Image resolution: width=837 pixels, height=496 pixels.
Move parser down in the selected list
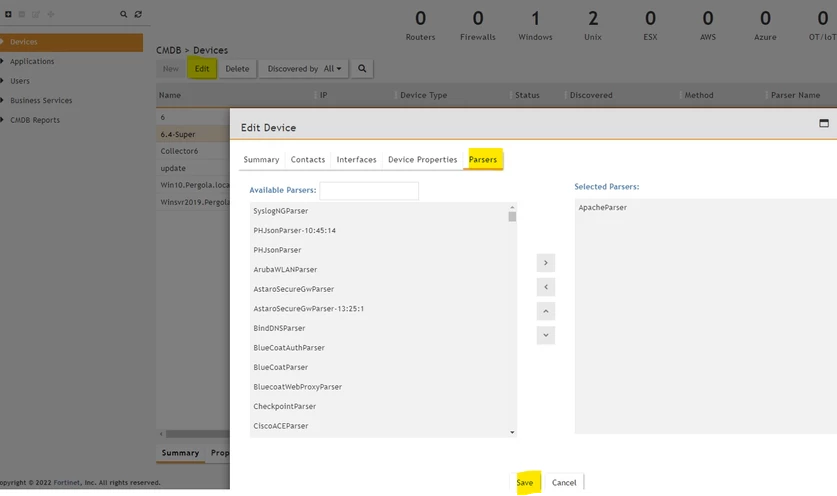(546, 335)
